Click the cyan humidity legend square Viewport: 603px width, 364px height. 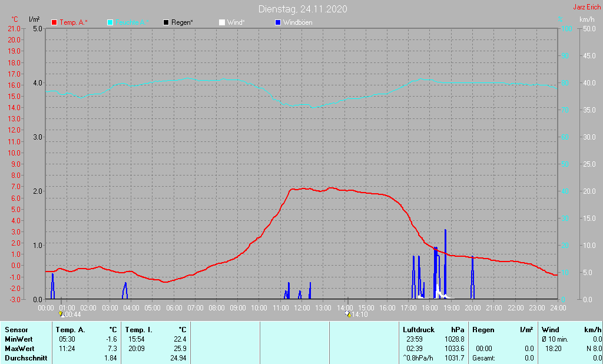[x=110, y=22]
